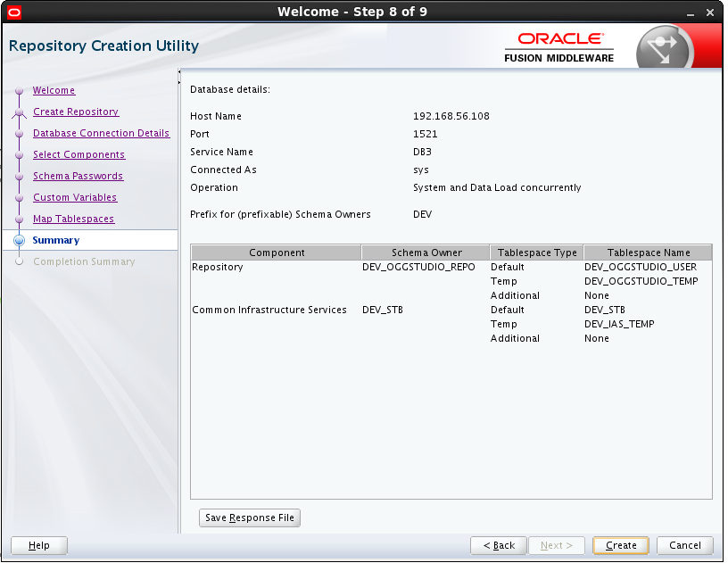Click the Save Response File button

(x=250, y=517)
